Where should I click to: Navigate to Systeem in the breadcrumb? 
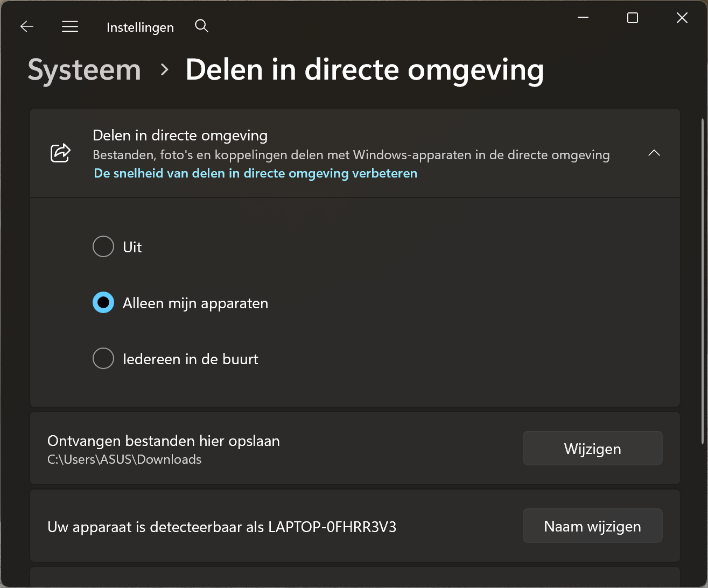pos(85,70)
